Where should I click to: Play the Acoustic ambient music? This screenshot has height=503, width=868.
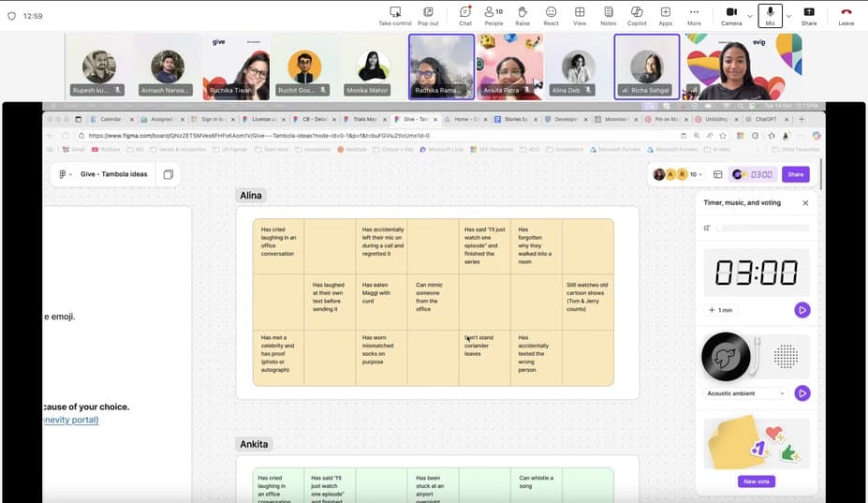[x=802, y=393]
